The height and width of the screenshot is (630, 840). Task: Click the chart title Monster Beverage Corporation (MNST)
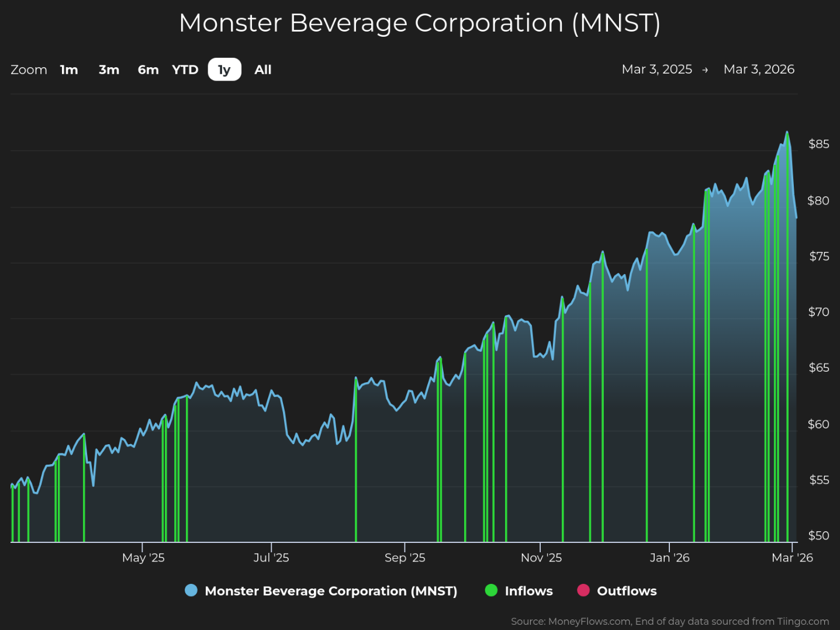(420, 23)
